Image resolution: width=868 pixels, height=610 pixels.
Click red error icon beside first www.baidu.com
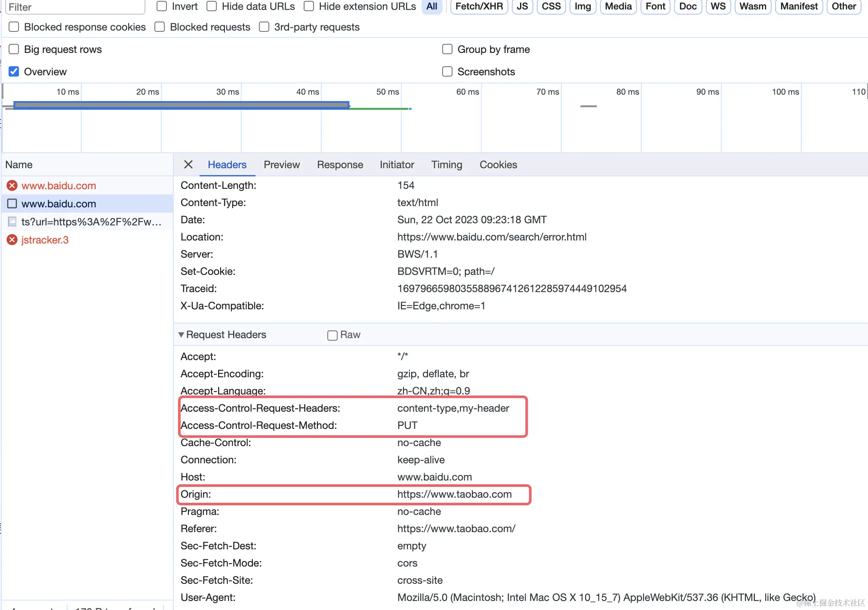[12, 186]
